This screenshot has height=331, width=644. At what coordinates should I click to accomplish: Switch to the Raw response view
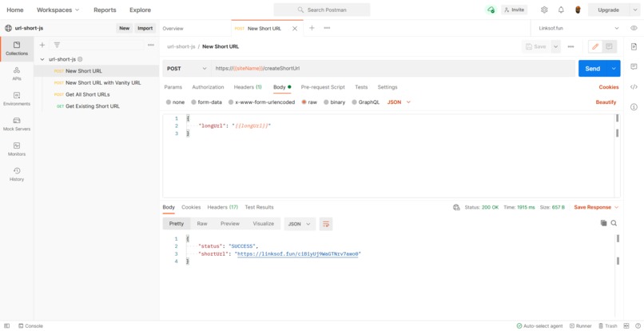202,224
